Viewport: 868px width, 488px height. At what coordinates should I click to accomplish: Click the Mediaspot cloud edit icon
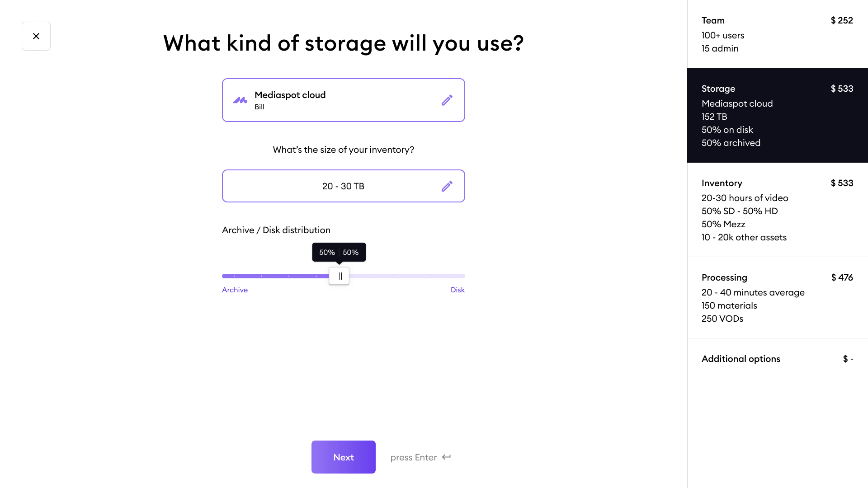tap(447, 100)
